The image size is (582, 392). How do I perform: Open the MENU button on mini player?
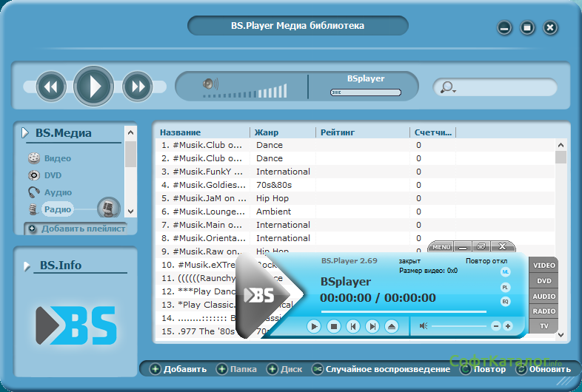441,246
